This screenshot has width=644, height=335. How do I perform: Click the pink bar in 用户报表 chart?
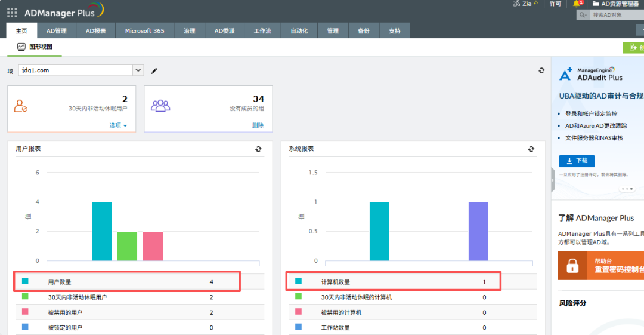pos(153,246)
